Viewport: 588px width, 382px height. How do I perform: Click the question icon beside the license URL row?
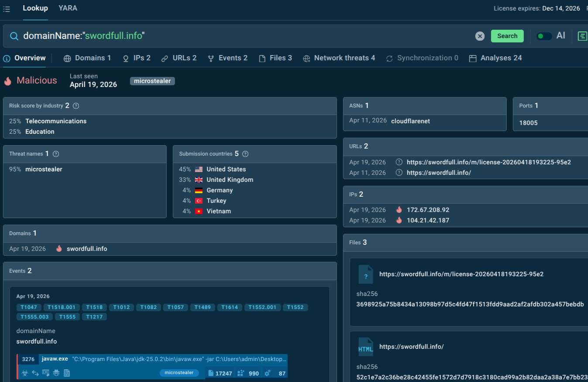tap(399, 162)
